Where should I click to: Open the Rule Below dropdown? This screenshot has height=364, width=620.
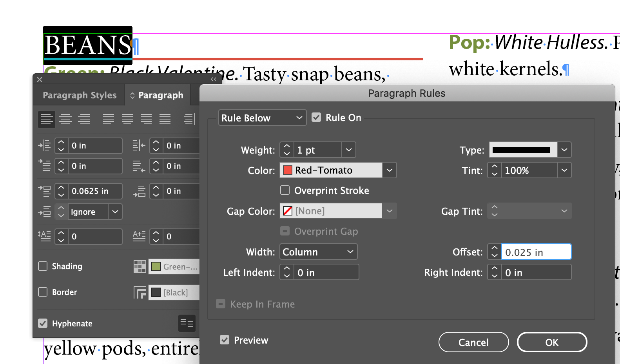click(262, 118)
